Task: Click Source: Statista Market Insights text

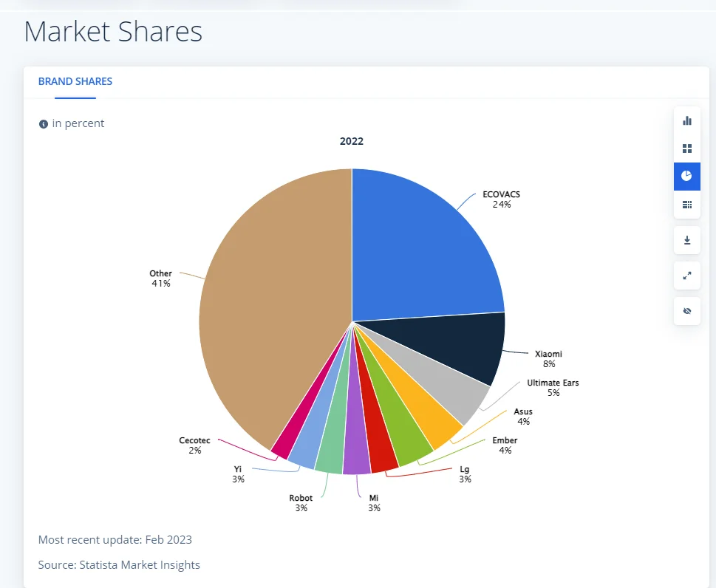Action: click(119, 564)
